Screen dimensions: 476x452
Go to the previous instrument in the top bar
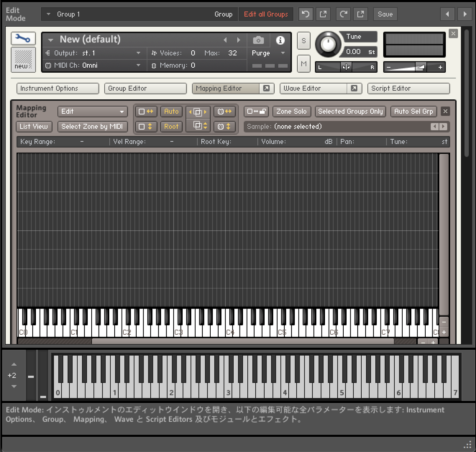(447, 14)
